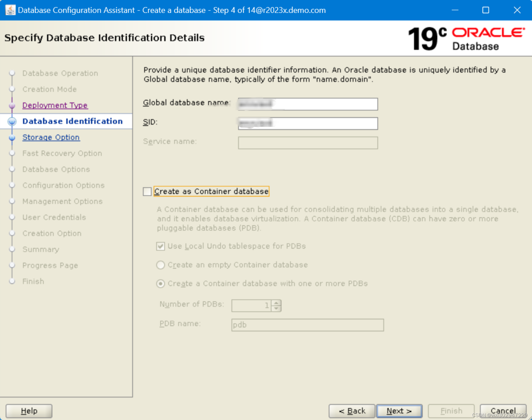Click the PDB name field
This screenshot has width=532, height=420.
point(308,325)
